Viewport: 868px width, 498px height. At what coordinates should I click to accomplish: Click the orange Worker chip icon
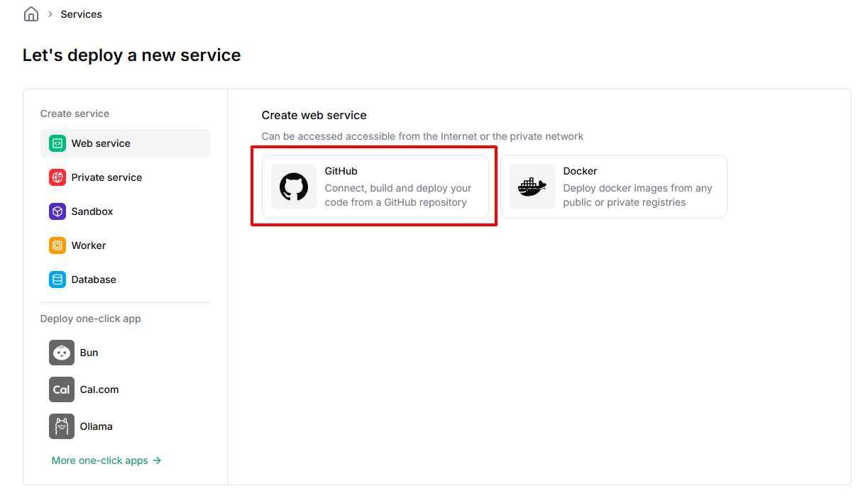tap(57, 245)
